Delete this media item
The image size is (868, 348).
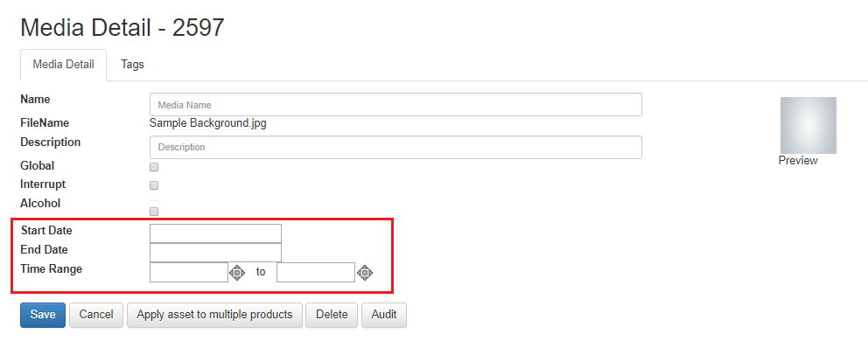coord(332,315)
